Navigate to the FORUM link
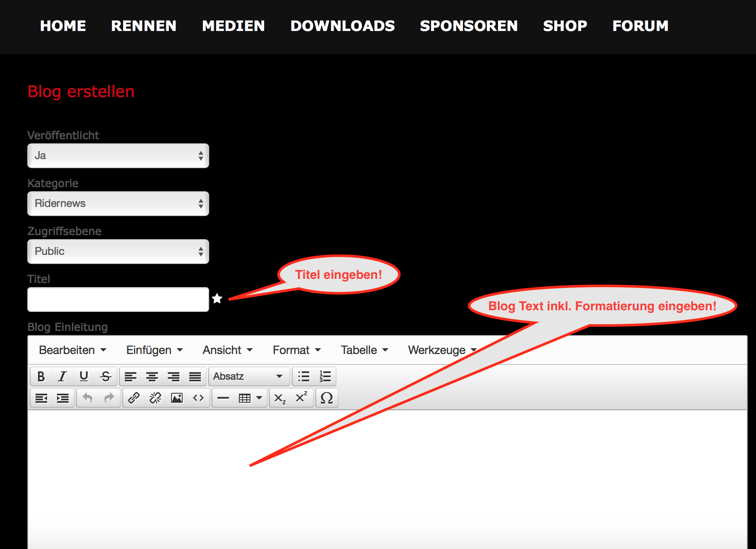The width and height of the screenshot is (756, 549). pos(640,26)
